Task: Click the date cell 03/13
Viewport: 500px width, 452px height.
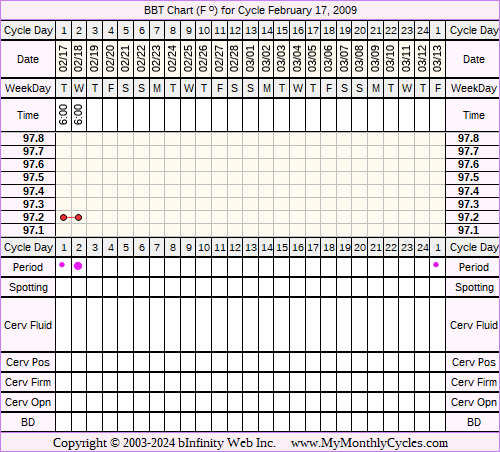Action: point(438,59)
